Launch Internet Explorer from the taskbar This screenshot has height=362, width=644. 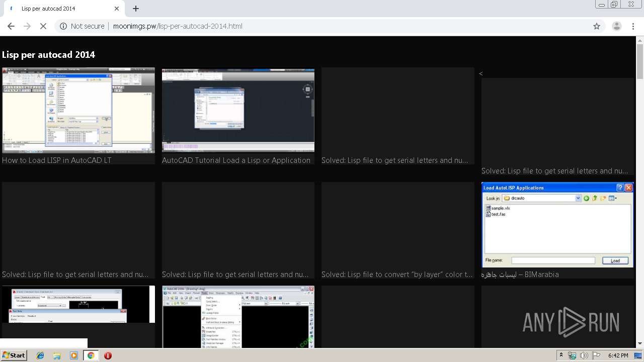[40, 355]
